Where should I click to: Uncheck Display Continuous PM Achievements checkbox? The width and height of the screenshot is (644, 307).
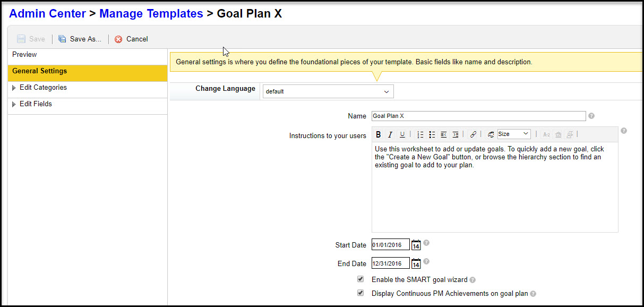pos(360,293)
